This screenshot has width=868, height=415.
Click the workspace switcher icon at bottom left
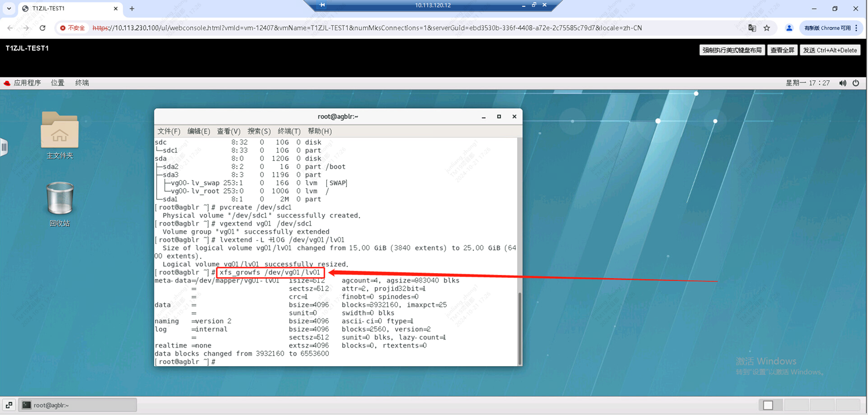pyautogui.click(x=9, y=405)
